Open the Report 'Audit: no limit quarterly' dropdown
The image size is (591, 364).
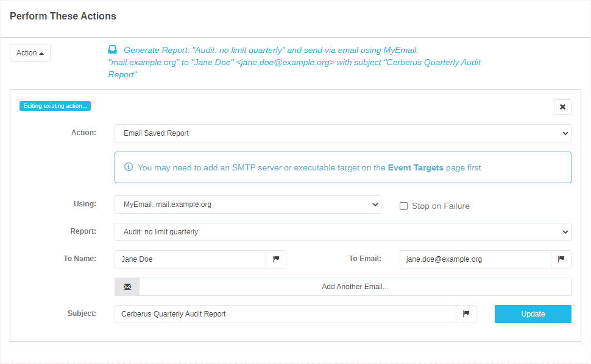click(342, 232)
